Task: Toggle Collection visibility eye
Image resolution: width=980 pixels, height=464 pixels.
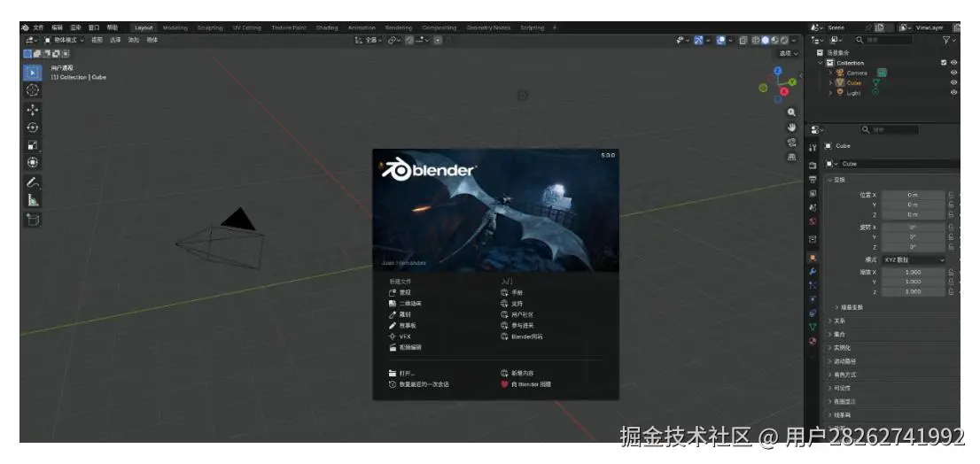Action: tap(953, 63)
